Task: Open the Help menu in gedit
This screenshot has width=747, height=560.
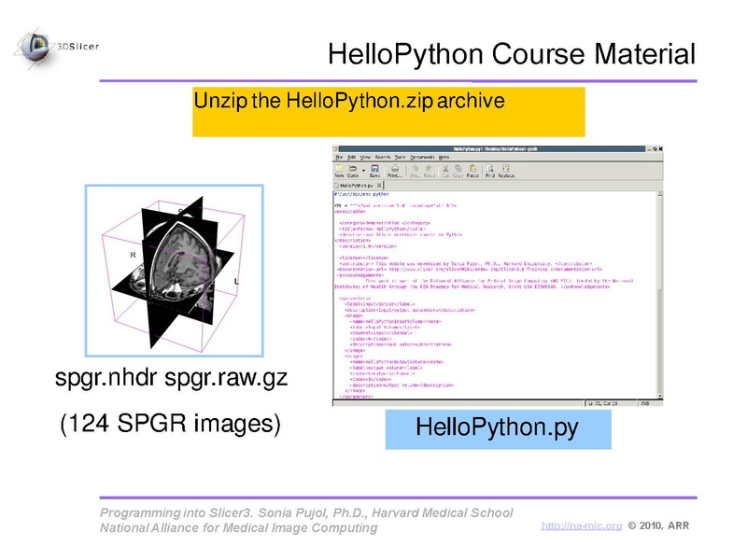Action: tap(444, 157)
